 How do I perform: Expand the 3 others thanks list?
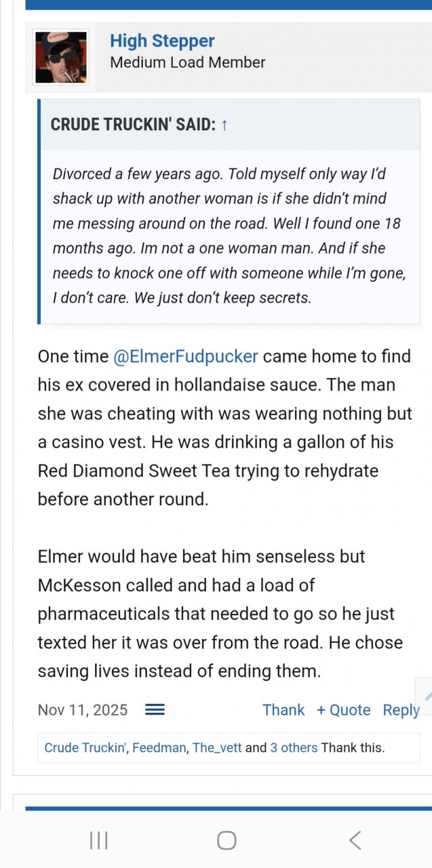click(x=294, y=748)
